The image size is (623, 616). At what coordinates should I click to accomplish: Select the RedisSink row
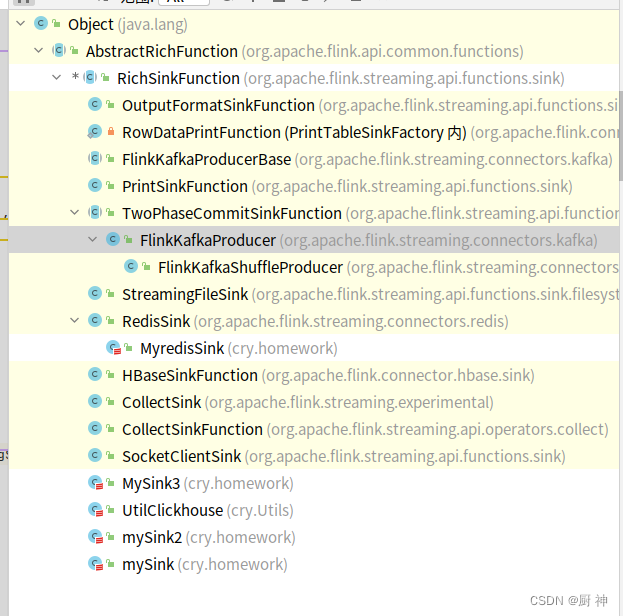[x=314, y=321]
